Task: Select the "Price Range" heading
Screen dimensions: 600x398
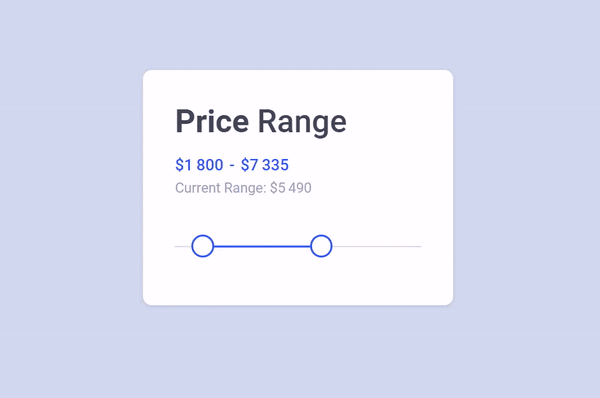Action: (x=261, y=122)
